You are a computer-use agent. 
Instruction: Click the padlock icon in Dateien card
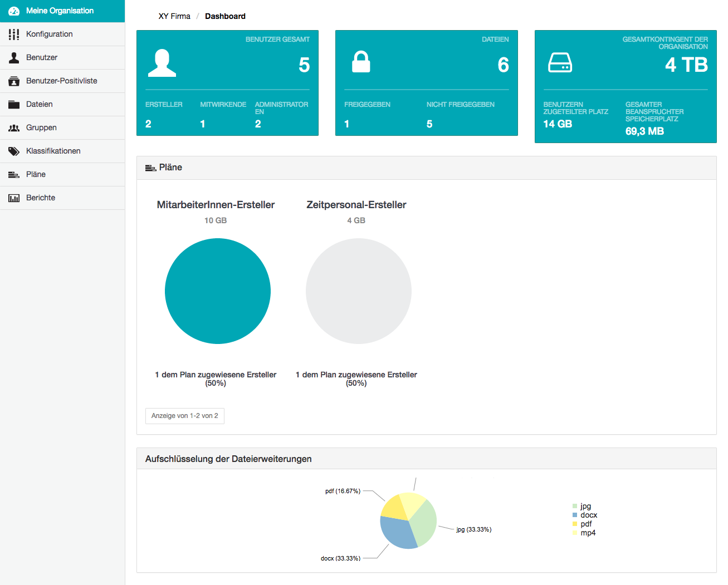click(x=361, y=62)
